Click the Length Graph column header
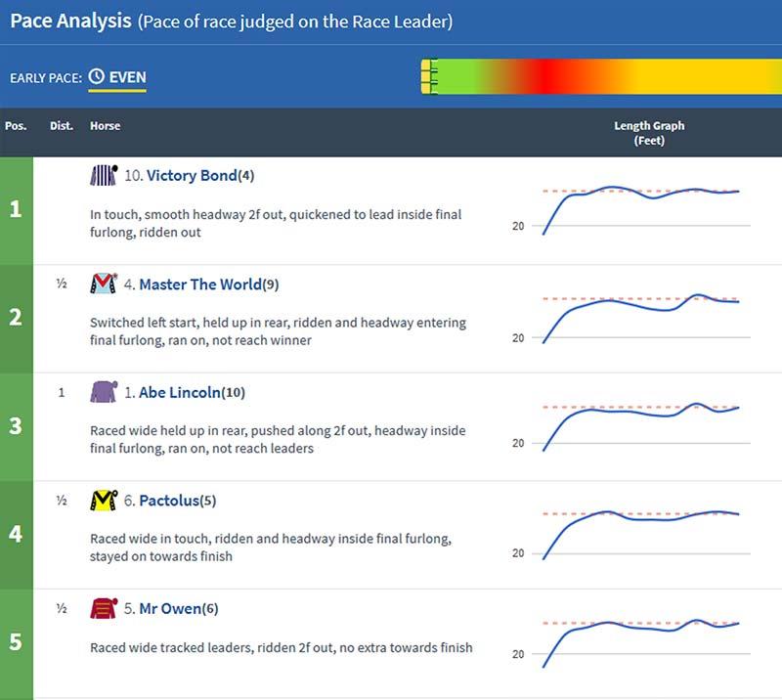Viewport: 782px width, 700px height. pos(649,132)
